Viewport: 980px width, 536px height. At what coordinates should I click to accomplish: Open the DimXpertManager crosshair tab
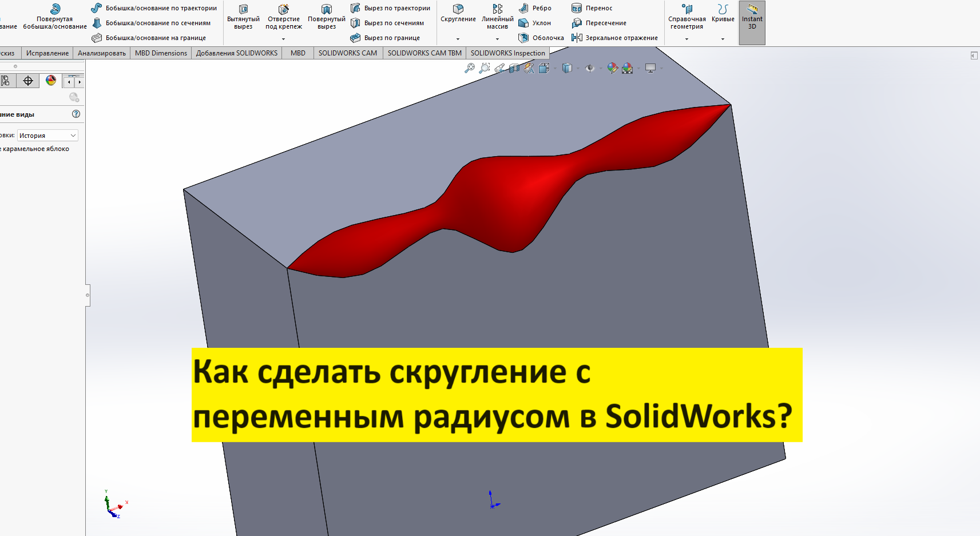pyautogui.click(x=28, y=81)
